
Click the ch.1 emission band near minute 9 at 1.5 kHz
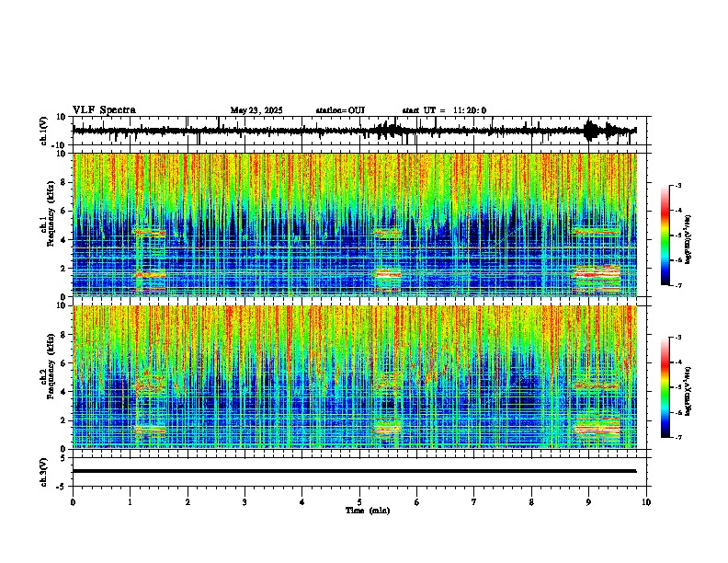point(597,272)
